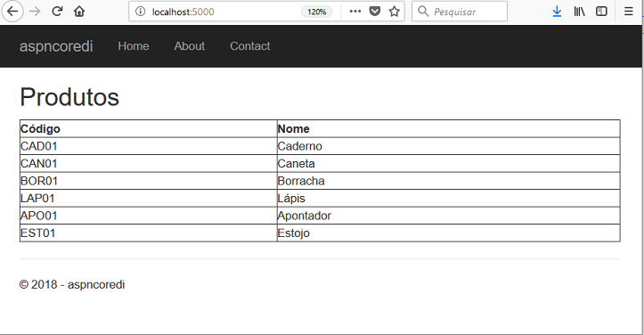
Task: Open page actions three-dot menu
Action: pos(355,12)
